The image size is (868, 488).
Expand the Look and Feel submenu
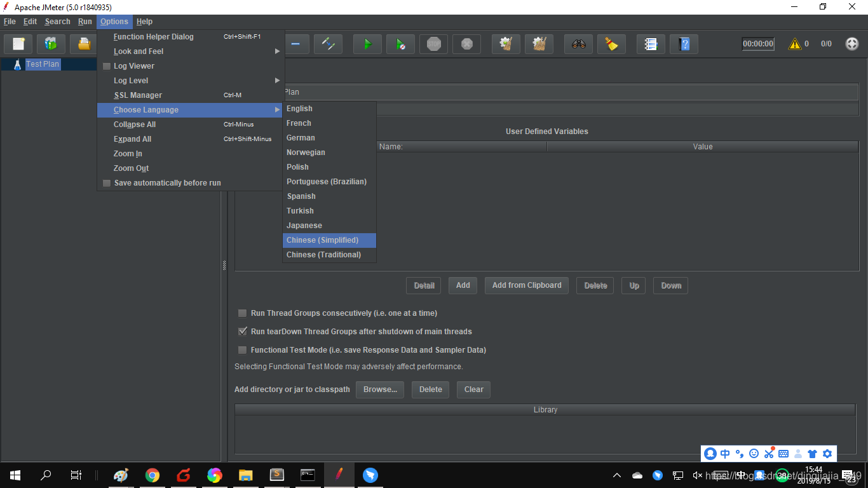click(189, 51)
